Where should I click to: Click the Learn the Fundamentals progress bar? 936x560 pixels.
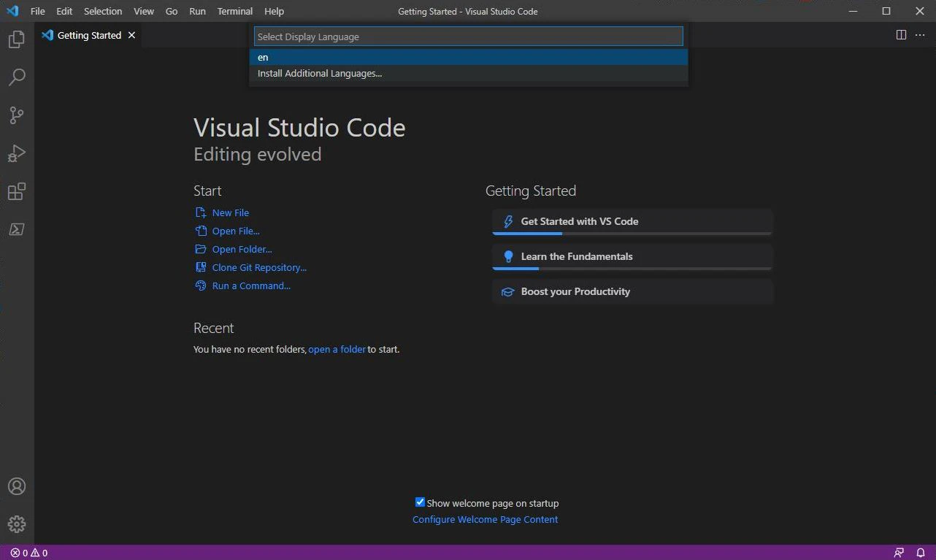point(632,269)
